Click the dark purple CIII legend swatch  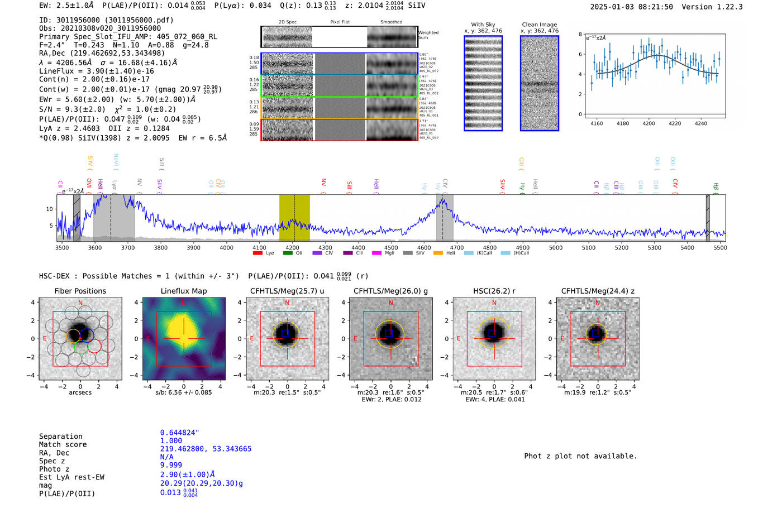click(x=347, y=253)
